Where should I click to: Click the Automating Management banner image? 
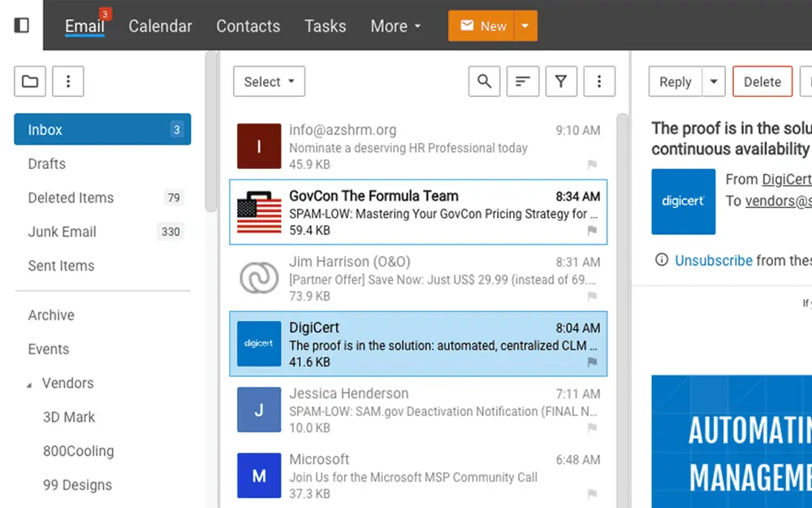732,441
